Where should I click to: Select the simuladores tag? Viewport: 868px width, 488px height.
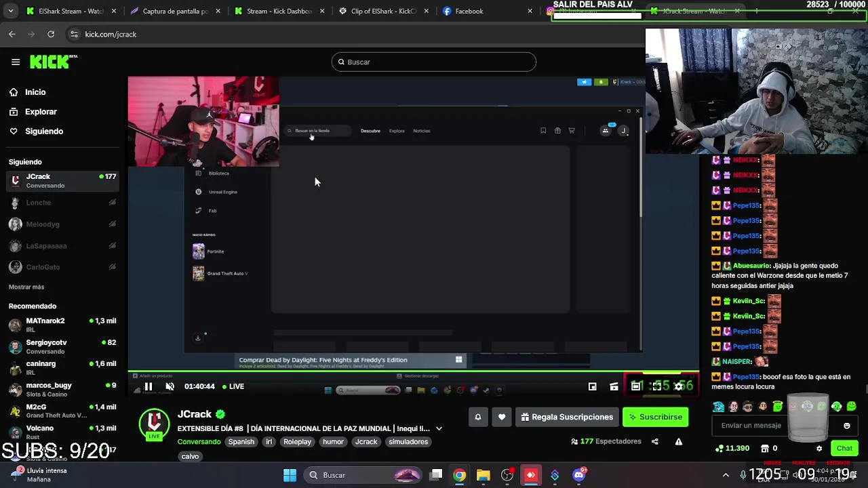point(408,442)
